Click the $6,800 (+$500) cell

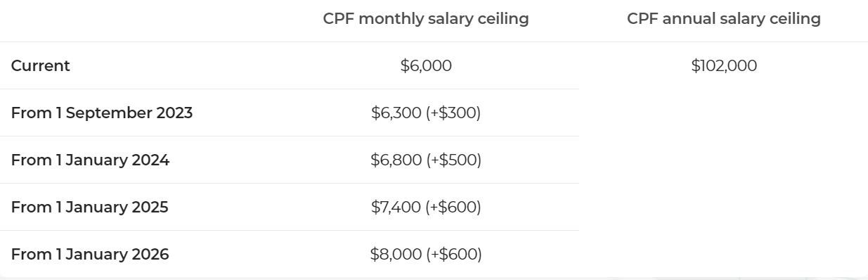pyautogui.click(x=426, y=160)
